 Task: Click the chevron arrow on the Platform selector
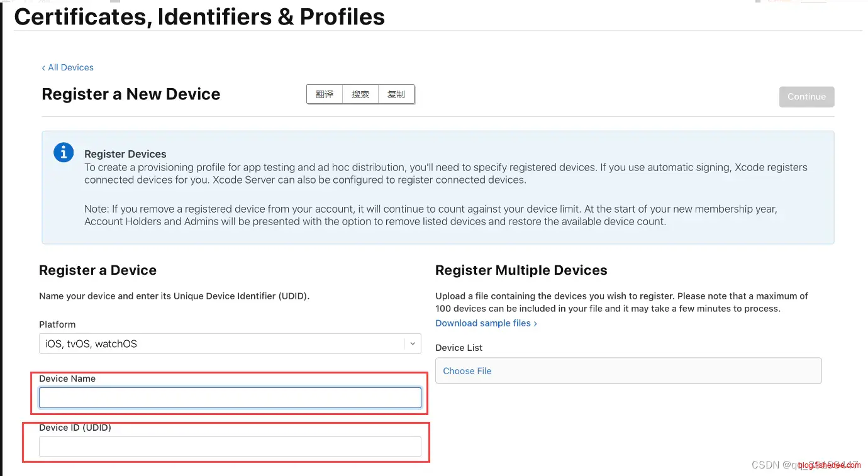point(413,344)
